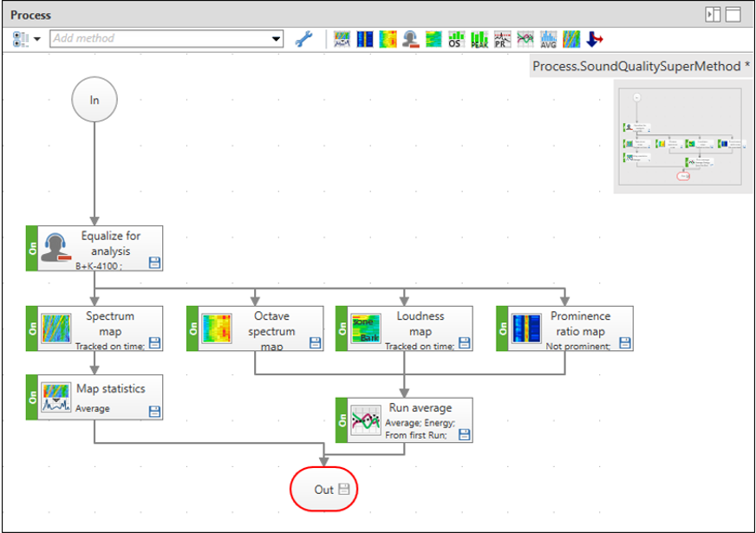Disable the Prominence ratio map On toggle
The width and height of the screenshot is (756, 533).
502,328
